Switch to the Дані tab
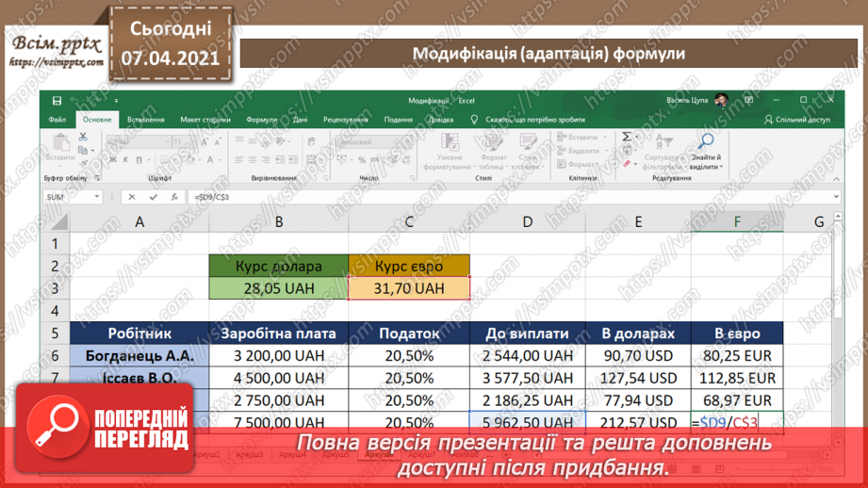The image size is (868, 488). (300, 120)
